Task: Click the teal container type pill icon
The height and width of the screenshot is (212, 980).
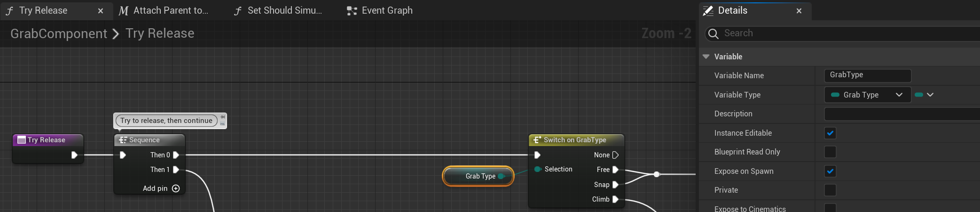Action: coord(919,95)
